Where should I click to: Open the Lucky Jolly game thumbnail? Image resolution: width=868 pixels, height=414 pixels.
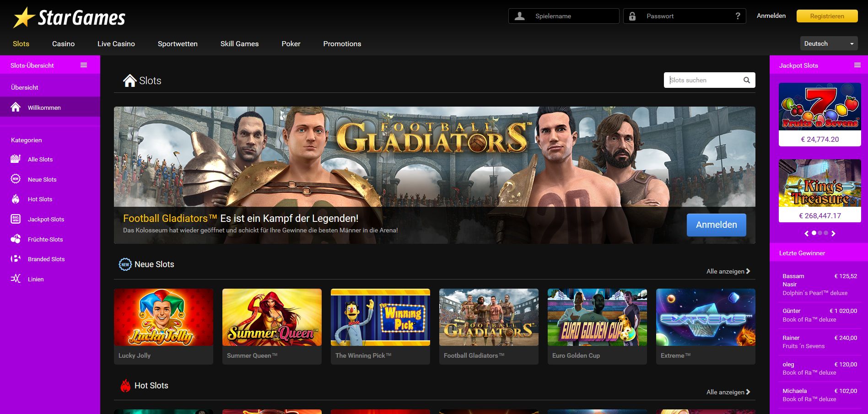[x=163, y=317]
